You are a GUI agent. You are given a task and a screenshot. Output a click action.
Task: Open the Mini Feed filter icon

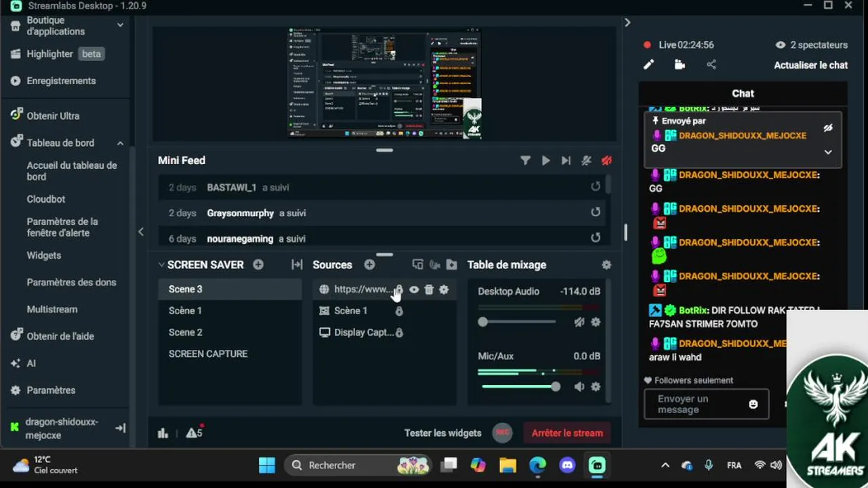coord(525,161)
